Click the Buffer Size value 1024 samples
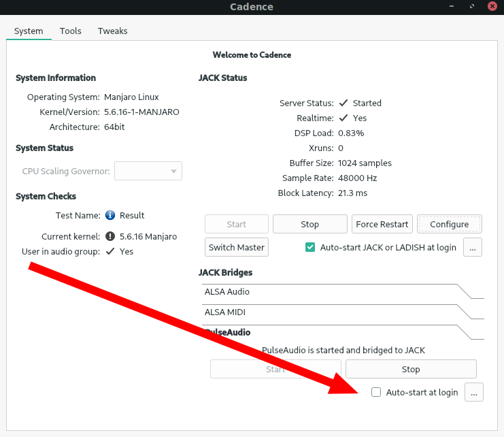This screenshot has width=504, height=437. point(365,163)
